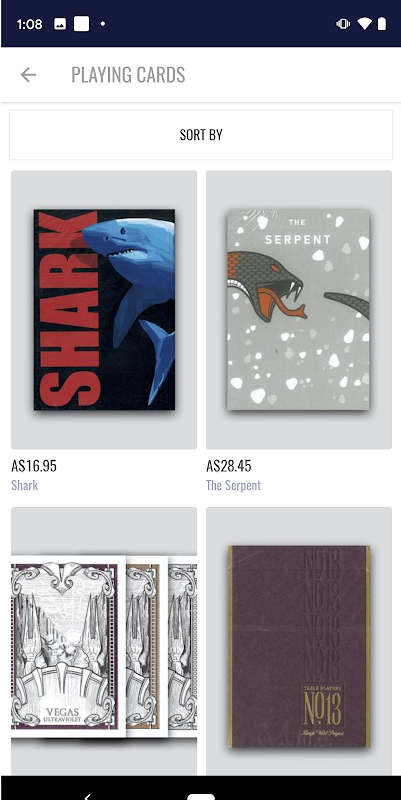Tap the Wi-Fi signal status icon
Screen dimensions: 401x800
click(364, 24)
